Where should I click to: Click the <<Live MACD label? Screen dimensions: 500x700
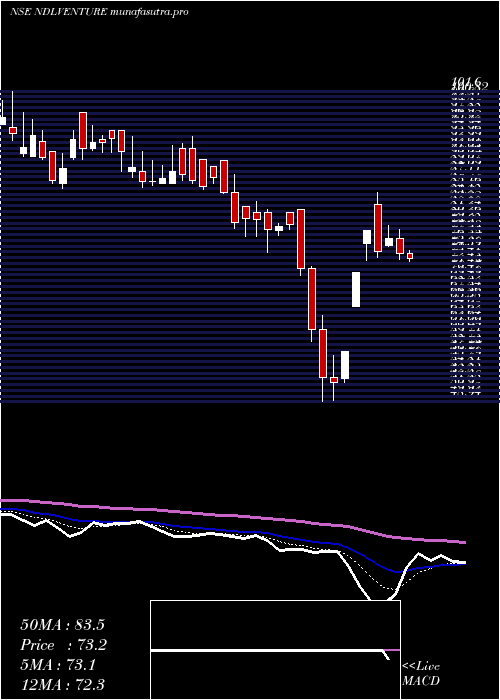pyautogui.click(x=421, y=674)
